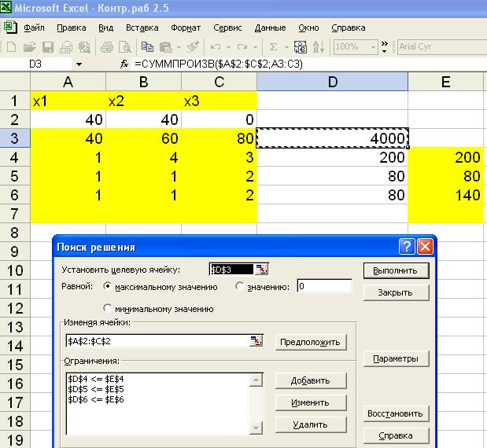Click the Open folder toolbar icon
487x448 pixels.
pyautogui.click(x=29, y=46)
